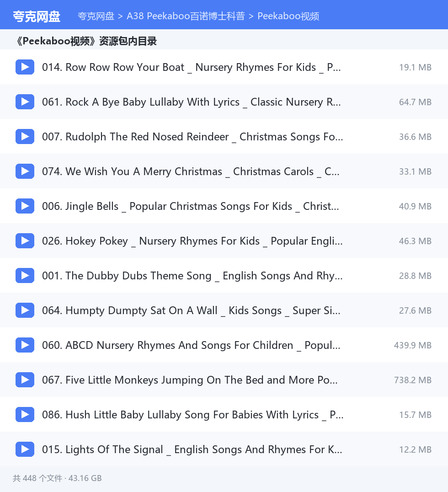
Task: Click the video icon for Hokey Pokey
Action: 25,241
